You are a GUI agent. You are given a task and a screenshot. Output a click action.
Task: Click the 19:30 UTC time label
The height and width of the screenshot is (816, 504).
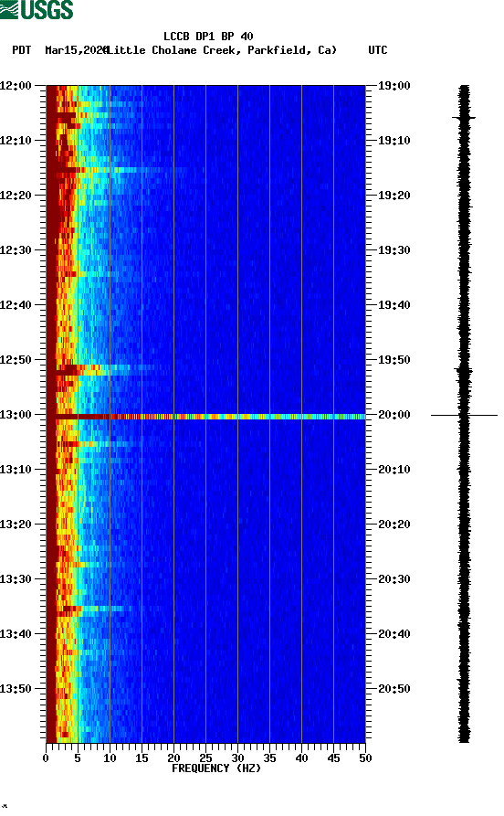[394, 249]
